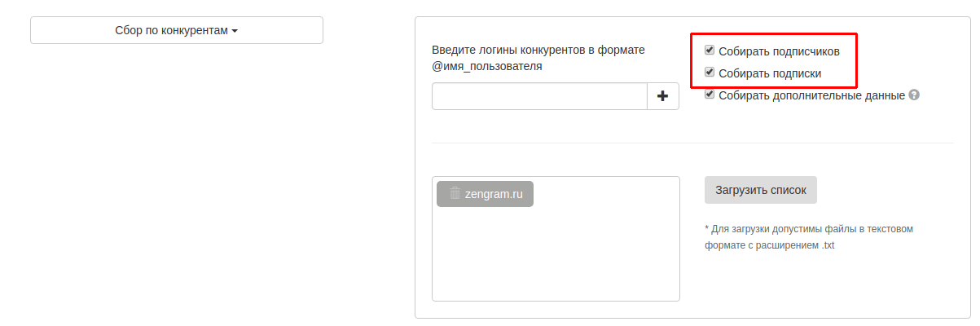Click the @имя_пользователя format hint text
This screenshot has width=980, height=326.
coord(487,67)
